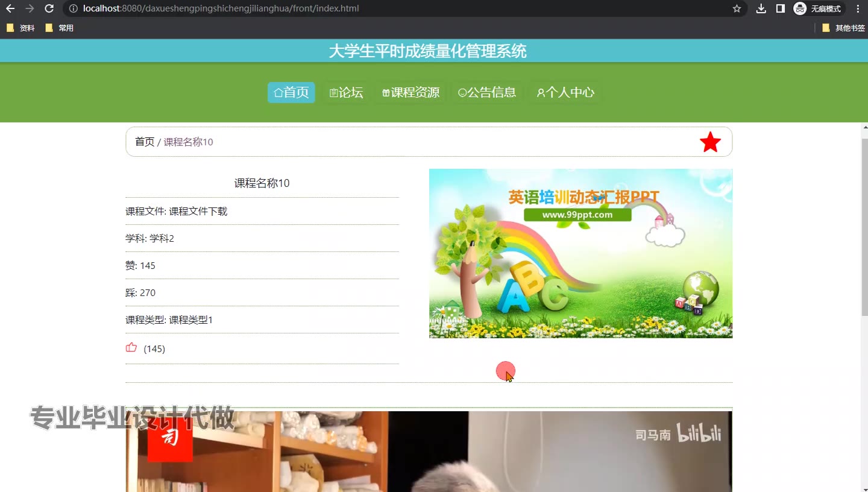Click the 课程文件下载 link
Image resolution: width=868 pixels, height=492 pixels.
(x=198, y=212)
